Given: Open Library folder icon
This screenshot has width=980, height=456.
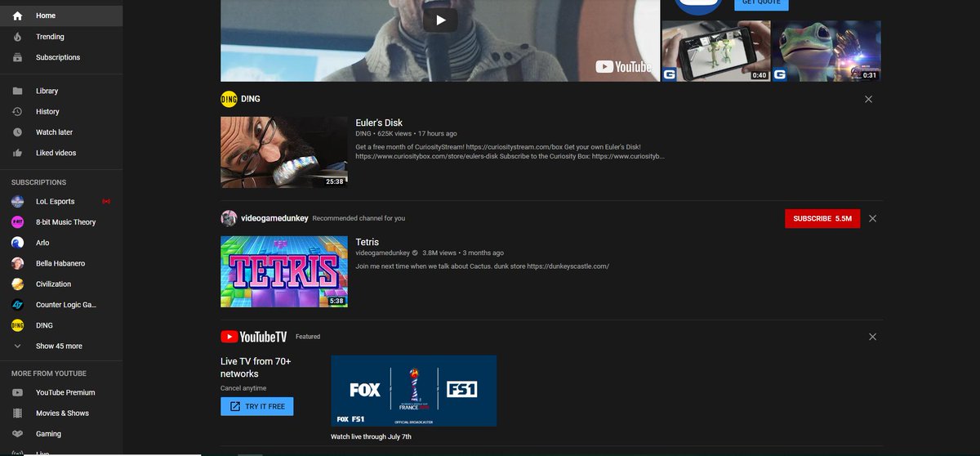Looking at the screenshot, I should [17, 91].
